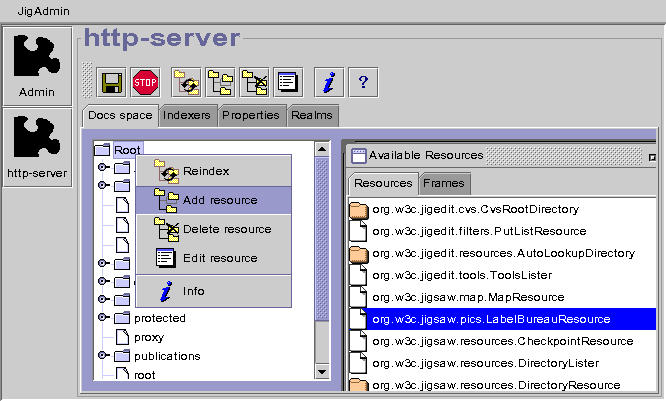Select the http-server puzzle piece sidebar icon

(37, 146)
